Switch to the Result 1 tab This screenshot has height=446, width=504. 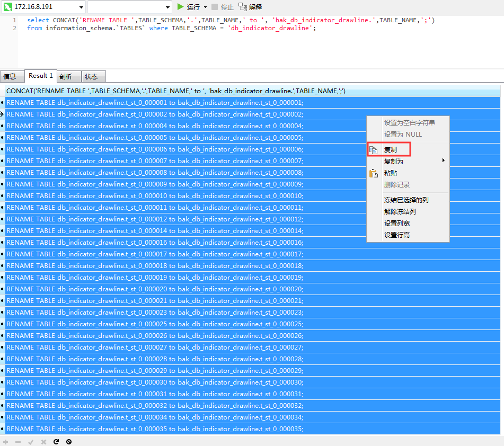coord(40,76)
